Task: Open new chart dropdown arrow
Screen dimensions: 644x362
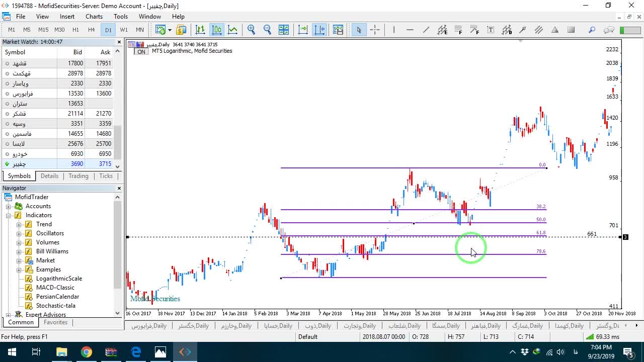Action: pos(170,30)
